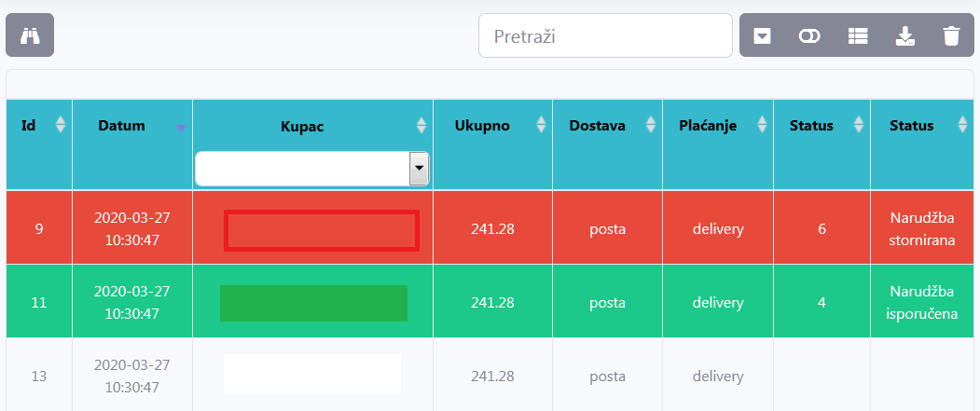980x411 pixels.
Task: Select the green delivered order row 11
Action: pyautogui.click(x=38, y=302)
